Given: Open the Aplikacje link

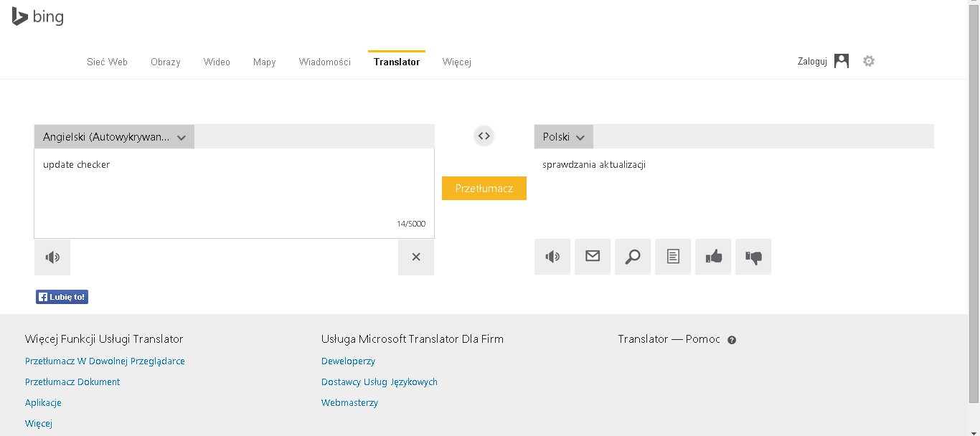Looking at the screenshot, I should click(x=43, y=403).
